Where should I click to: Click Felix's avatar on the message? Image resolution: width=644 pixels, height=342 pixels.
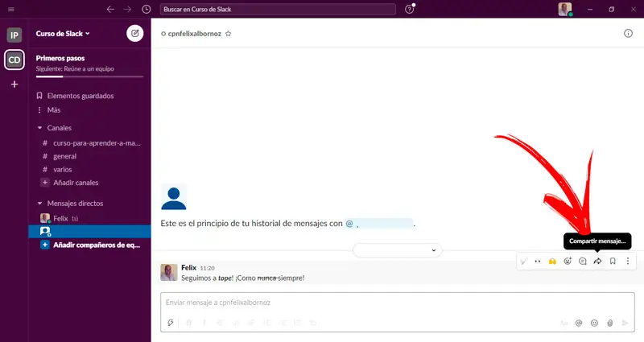(169, 273)
